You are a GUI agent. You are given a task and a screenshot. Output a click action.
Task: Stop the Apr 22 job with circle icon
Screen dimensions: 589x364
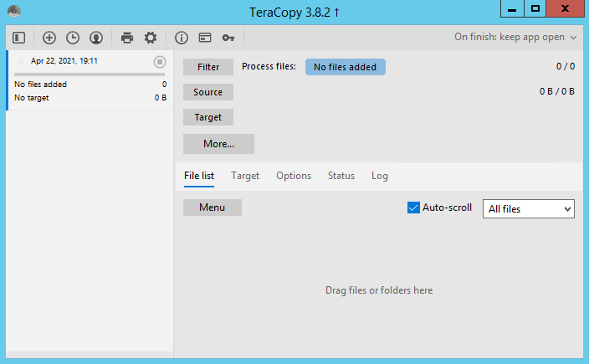[160, 62]
